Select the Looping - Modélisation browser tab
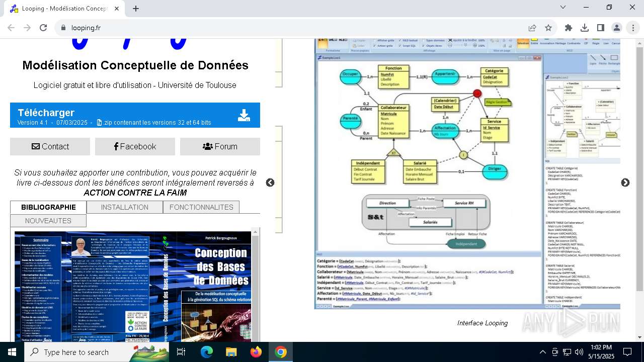The height and width of the screenshot is (362, 644). (64, 9)
